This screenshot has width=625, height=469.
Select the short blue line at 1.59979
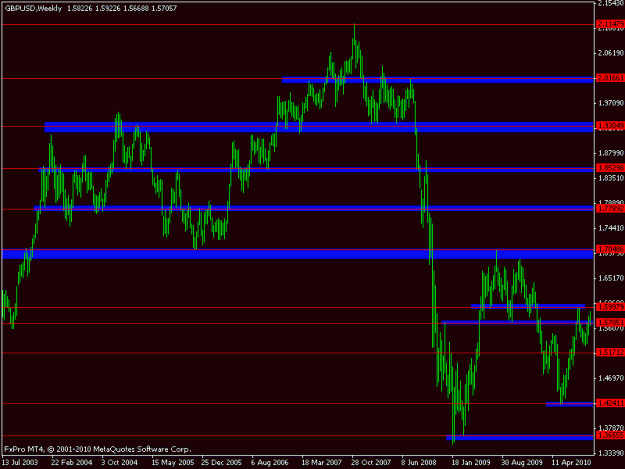point(528,306)
